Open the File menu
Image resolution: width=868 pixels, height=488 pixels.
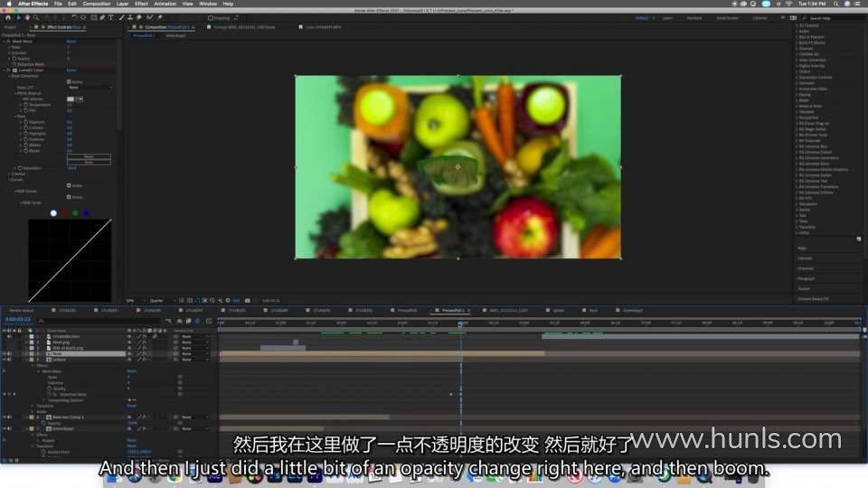[58, 4]
